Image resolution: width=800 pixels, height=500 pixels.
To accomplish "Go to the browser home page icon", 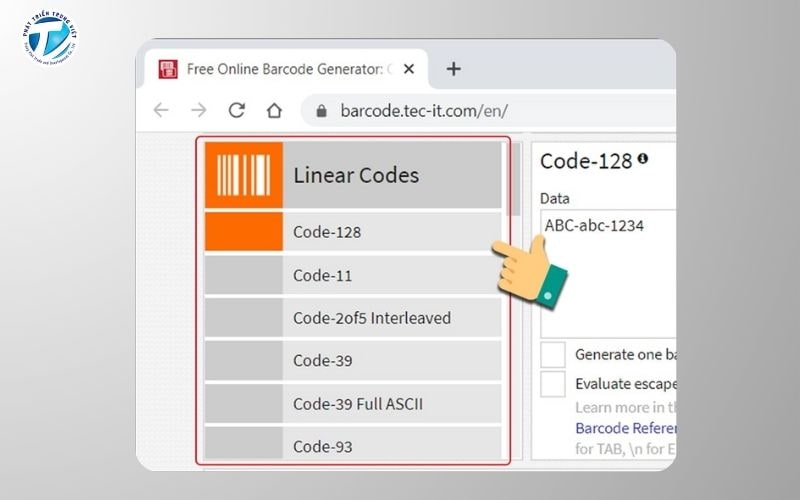I will [x=274, y=110].
